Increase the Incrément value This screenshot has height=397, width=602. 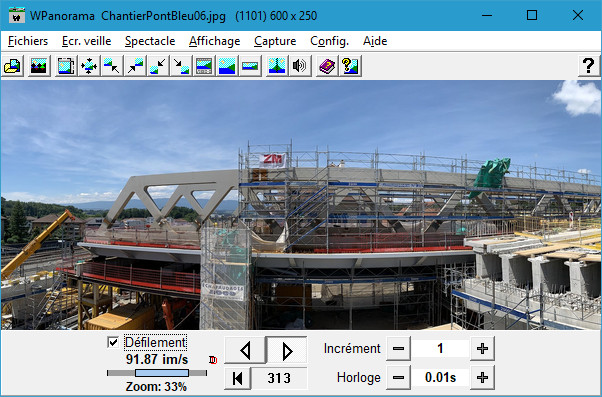(x=482, y=349)
